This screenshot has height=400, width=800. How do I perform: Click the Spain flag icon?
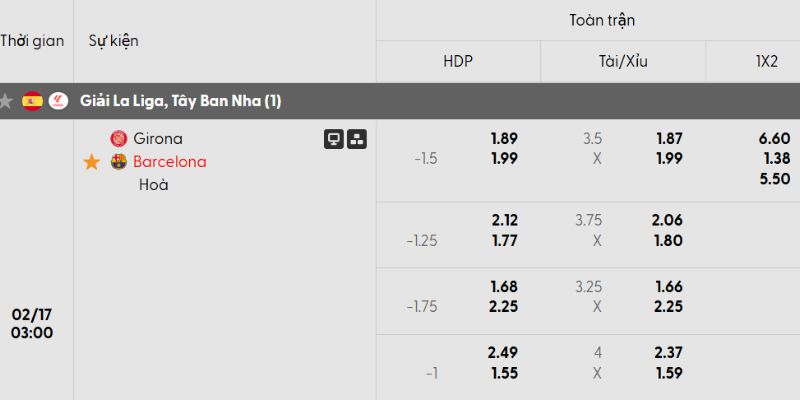(33, 101)
